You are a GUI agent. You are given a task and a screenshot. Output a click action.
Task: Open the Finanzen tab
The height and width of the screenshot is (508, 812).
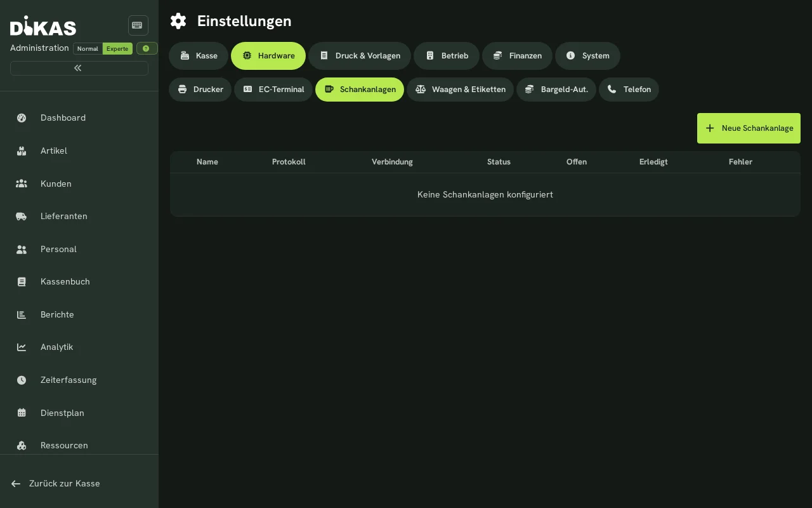point(518,56)
